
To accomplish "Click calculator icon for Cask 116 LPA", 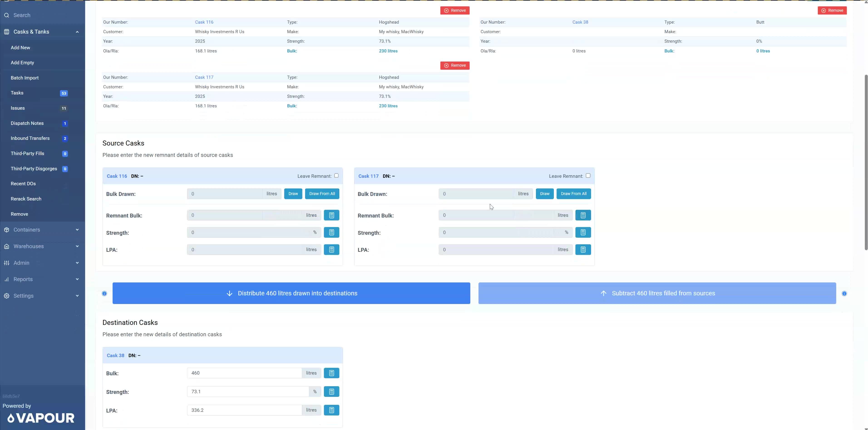I will pos(331,250).
